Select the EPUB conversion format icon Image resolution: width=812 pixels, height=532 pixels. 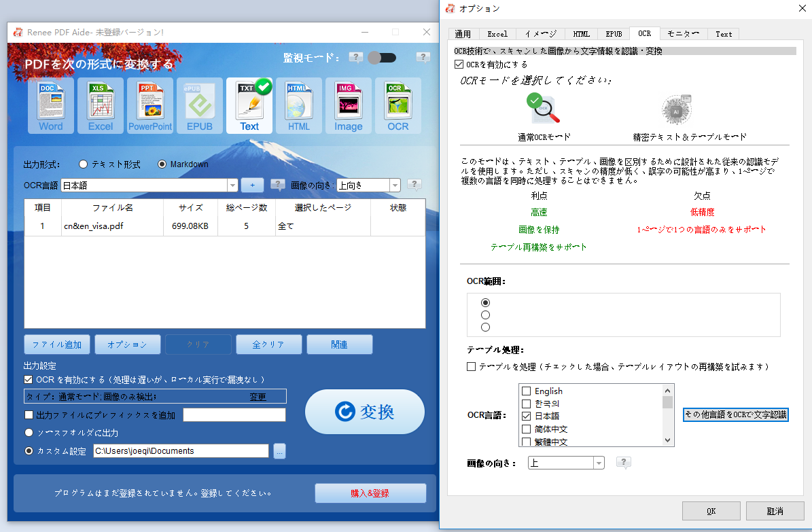click(x=199, y=105)
